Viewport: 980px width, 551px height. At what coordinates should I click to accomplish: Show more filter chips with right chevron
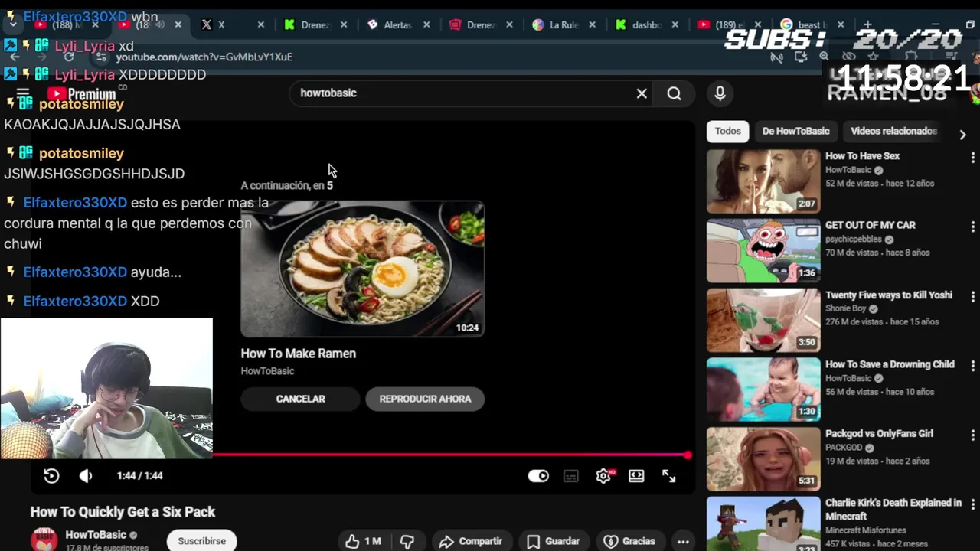click(962, 134)
